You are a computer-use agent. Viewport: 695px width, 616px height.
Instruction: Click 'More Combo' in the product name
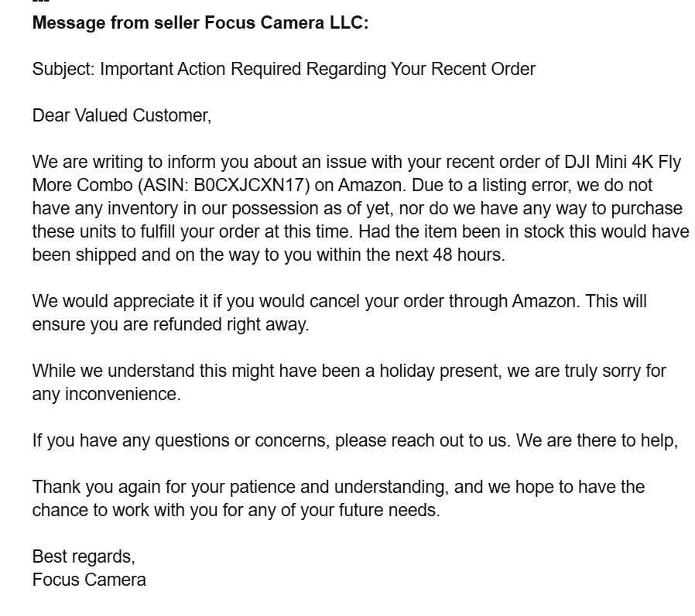pyautogui.click(x=83, y=185)
